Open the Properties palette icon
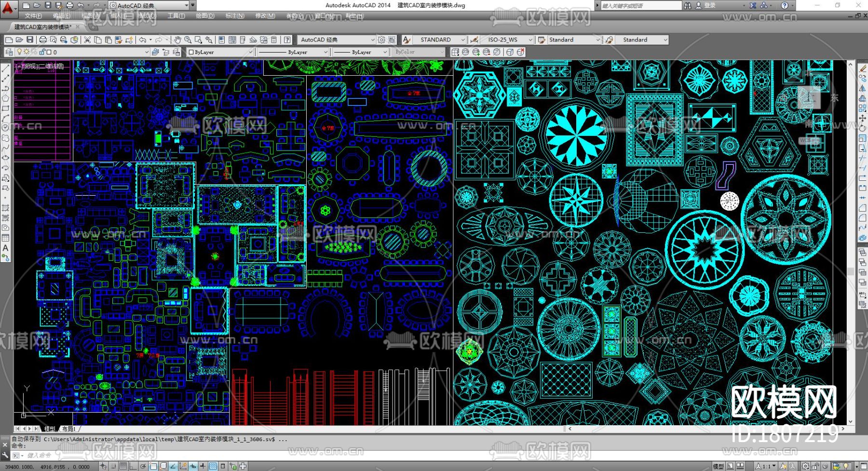Screen dimensions: 868x471 [x=221, y=40]
